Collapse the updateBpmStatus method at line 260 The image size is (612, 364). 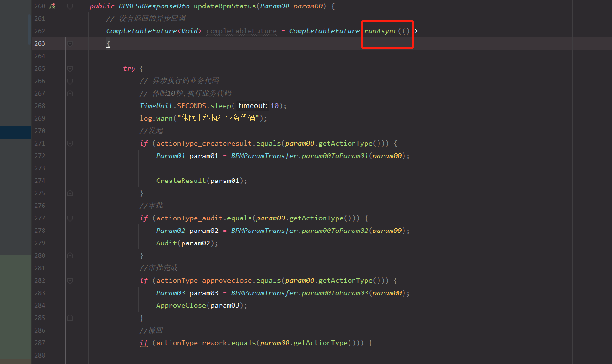point(70,6)
